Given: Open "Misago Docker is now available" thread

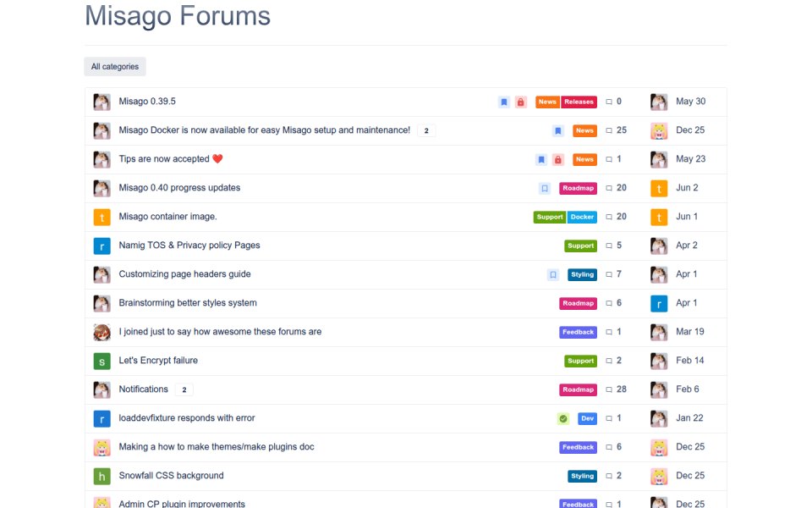Looking at the screenshot, I should [x=265, y=130].
